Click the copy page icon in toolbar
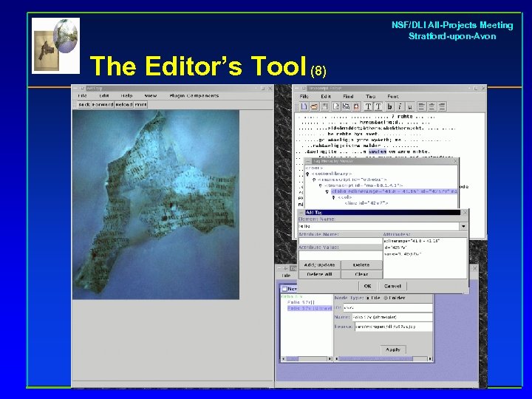This screenshot has width=532, height=399. [x=336, y=107]
